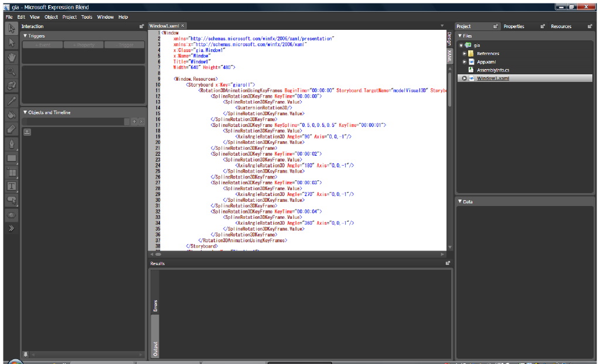Open the View menu

pos(35,17)
